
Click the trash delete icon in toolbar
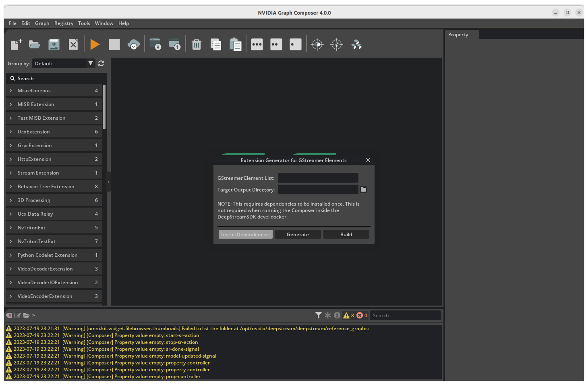click(197, 44)
